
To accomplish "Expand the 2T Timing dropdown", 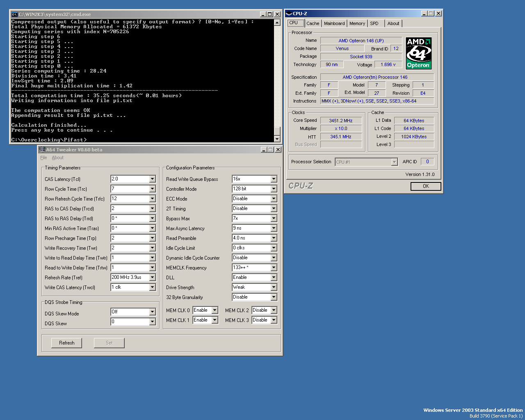I will [274, 208].
